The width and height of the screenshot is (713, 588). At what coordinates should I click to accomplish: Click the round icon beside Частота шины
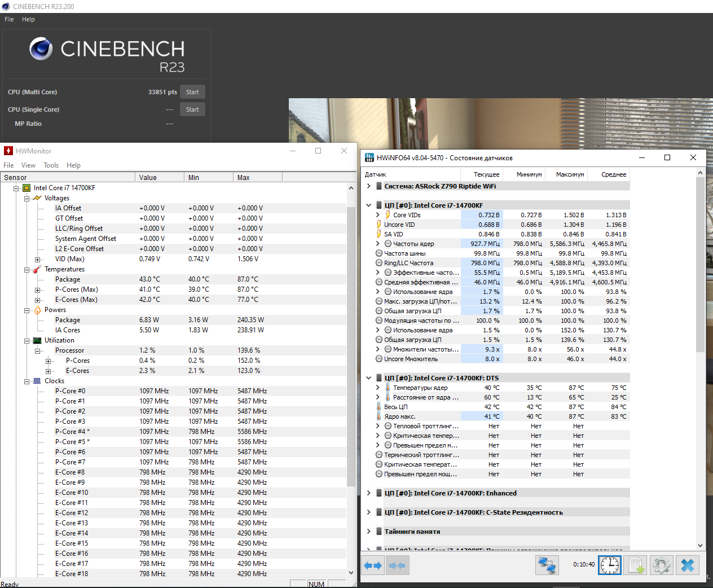coord(379,253)
